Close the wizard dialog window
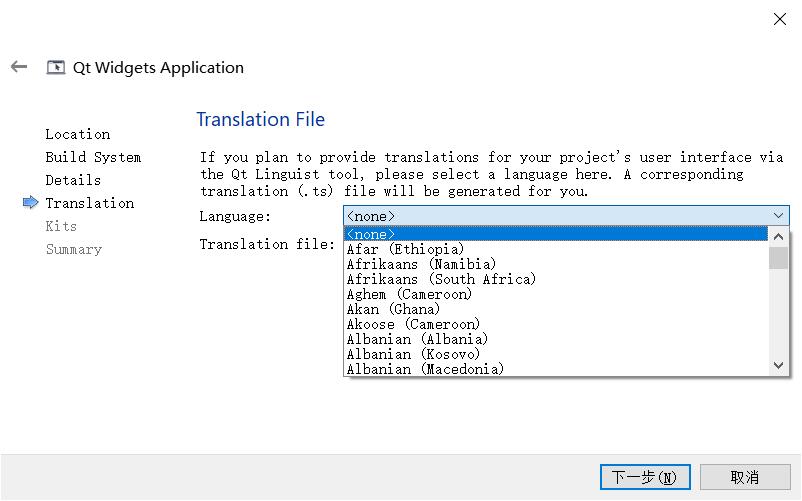 [x=779, y=19]
